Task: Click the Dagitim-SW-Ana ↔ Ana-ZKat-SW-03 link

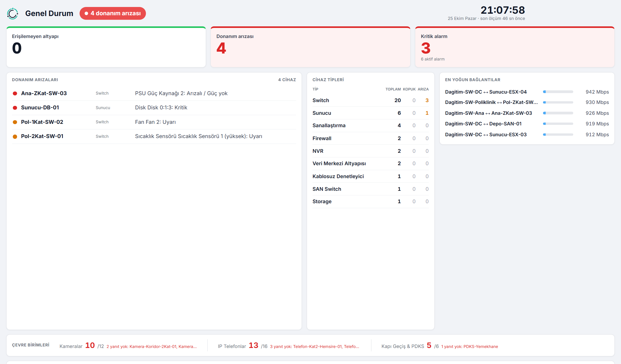Action: 489,113
